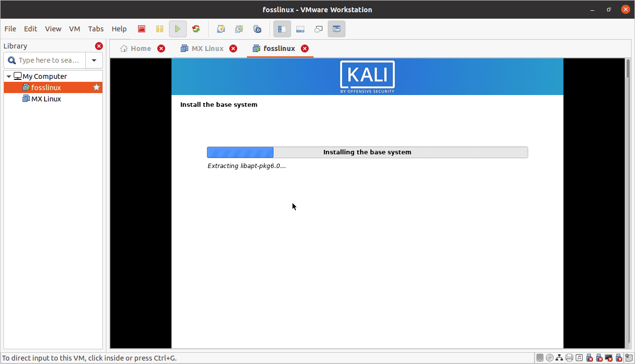Viewport: 635px width, 364px height.
Task: Click the sound card status bar icon
Action: pos(579,358)
